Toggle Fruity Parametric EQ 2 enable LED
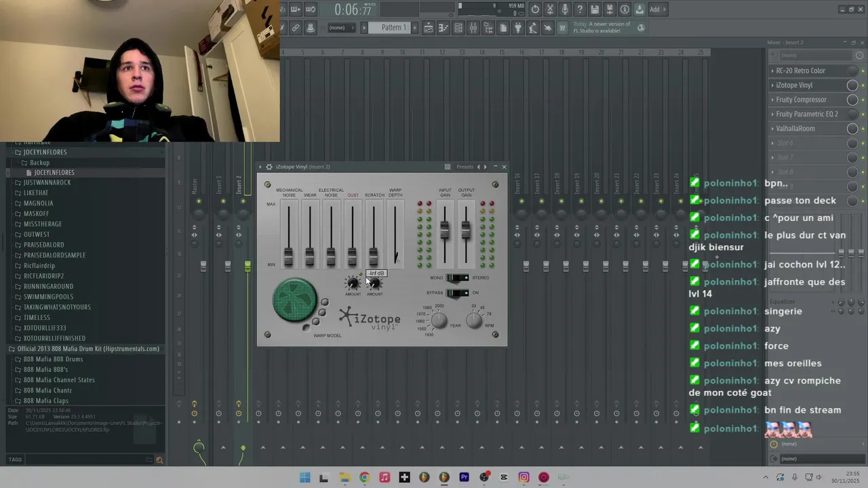 (863, 115)
